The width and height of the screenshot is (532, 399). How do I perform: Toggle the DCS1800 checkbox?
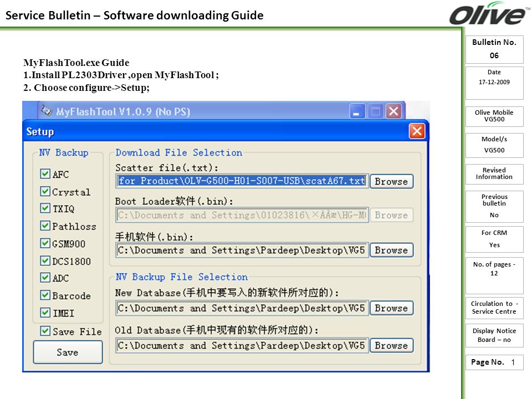point(45,261)
